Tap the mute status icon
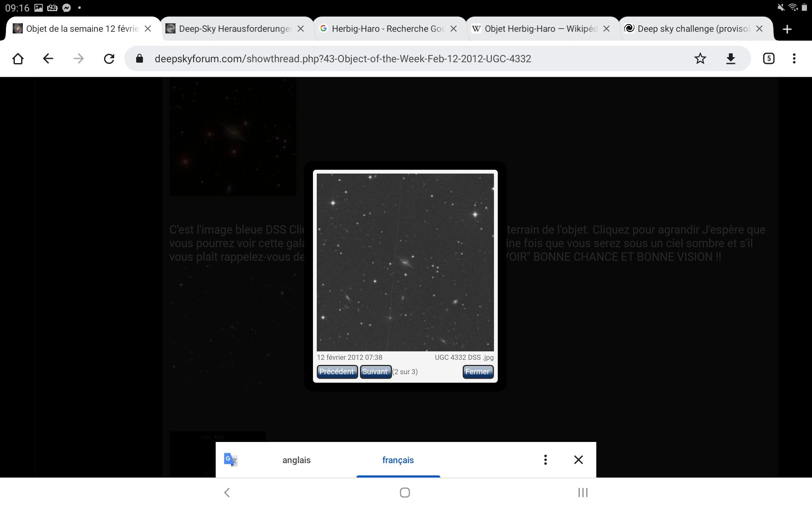 (781, 8)
